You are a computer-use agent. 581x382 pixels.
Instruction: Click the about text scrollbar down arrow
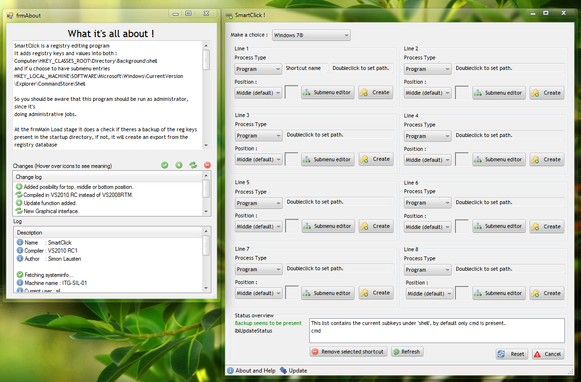point(206,145)
